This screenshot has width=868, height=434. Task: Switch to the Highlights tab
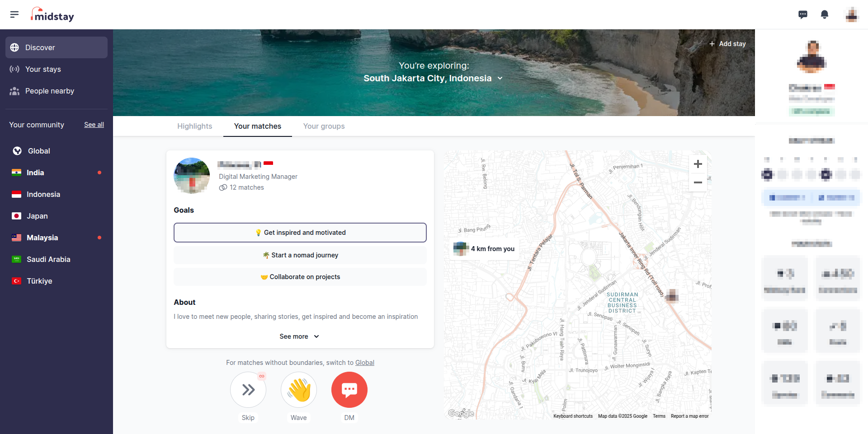pyautogui.click(x=195, y=126)
